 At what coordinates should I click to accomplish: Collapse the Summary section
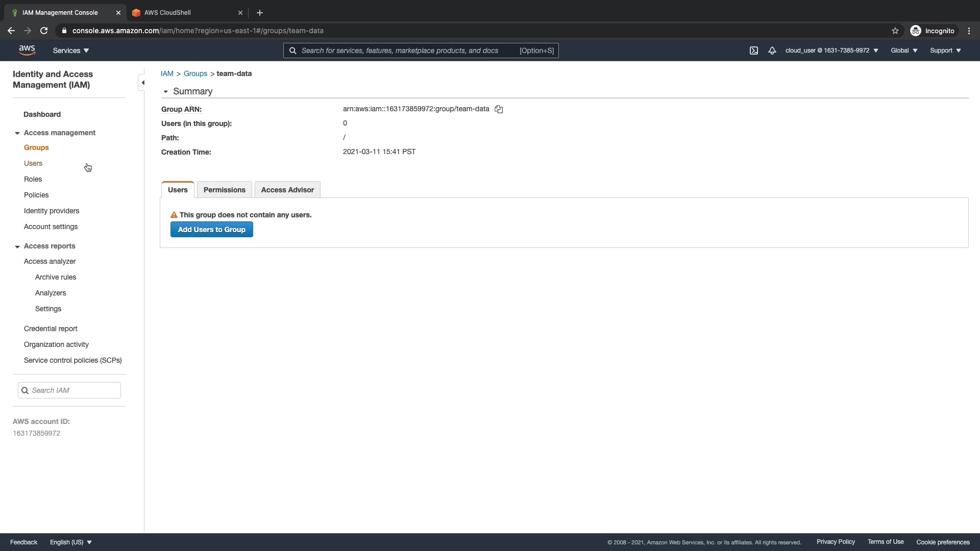(x=166, y=92)
